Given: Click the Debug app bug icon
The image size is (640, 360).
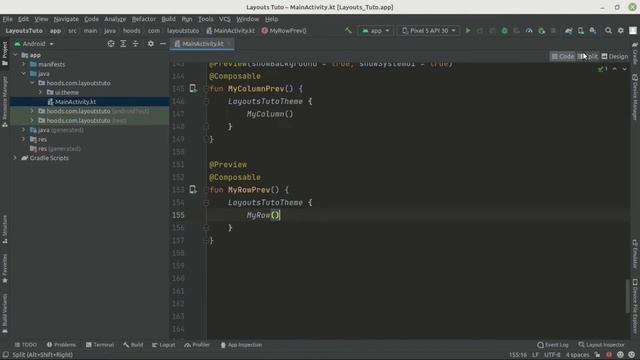Looking at the screenshot, I should tap(504, 31).
